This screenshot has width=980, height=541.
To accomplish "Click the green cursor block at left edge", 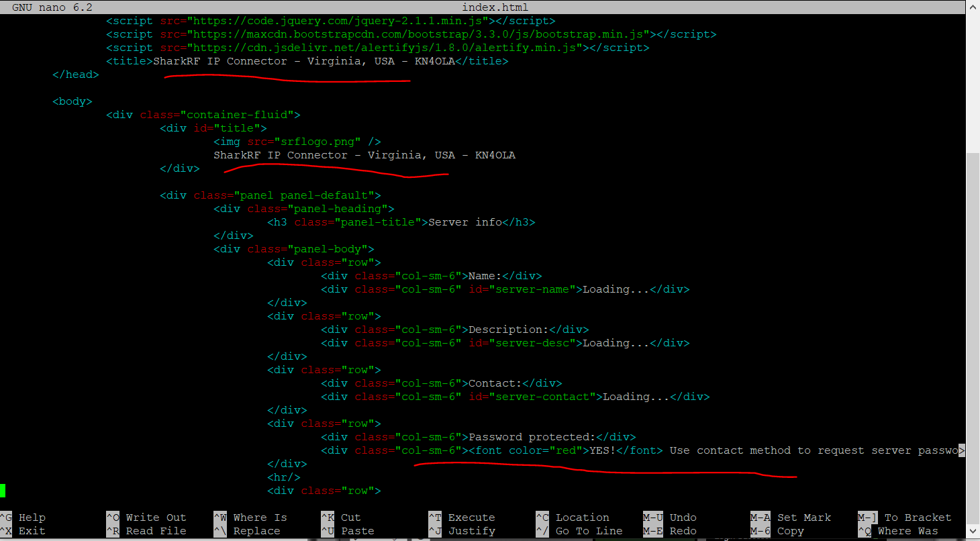I will 3,491.
